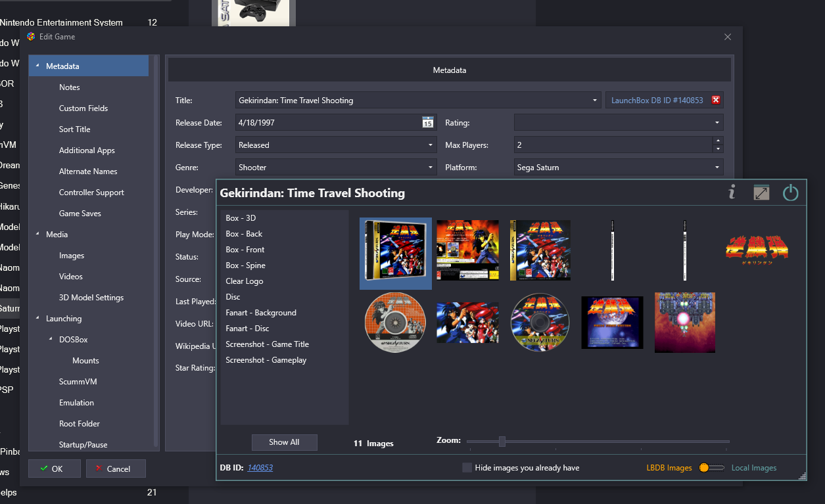The height and width of the screenshot is (504, 825).
Task: Click the Edit Game window logo icon
Action: coord(31,37)
